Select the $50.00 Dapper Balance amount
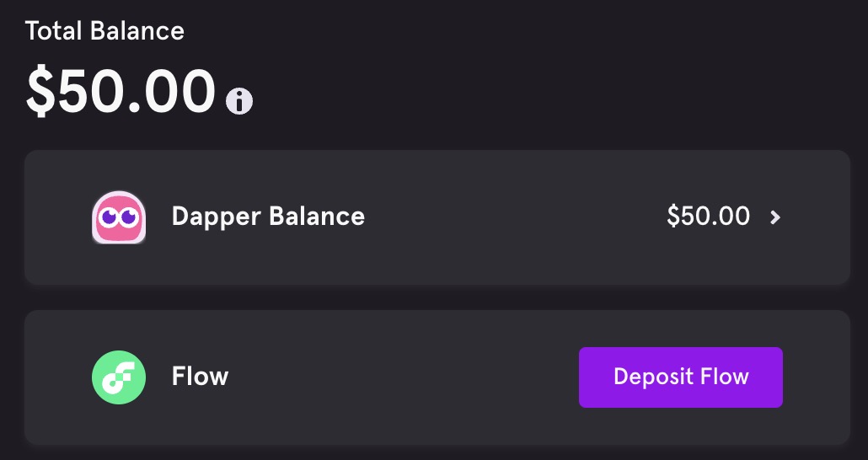The image size is (868, 460). point(708,217)
